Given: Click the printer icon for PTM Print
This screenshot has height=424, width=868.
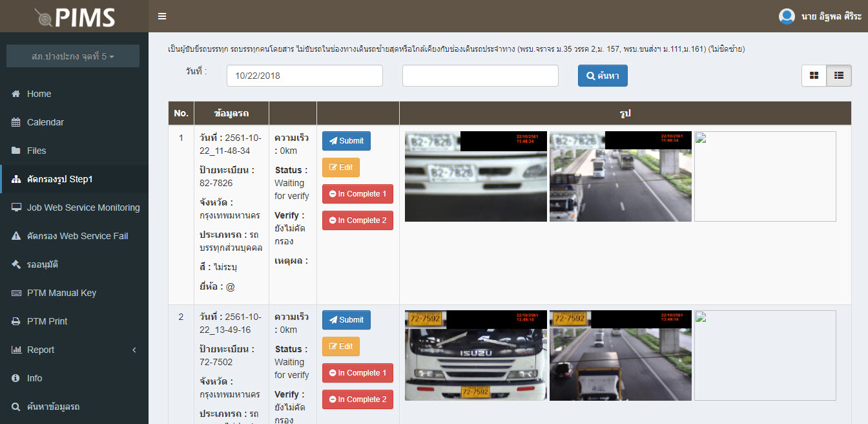Looking at the screenshot, I should [16, 321].
